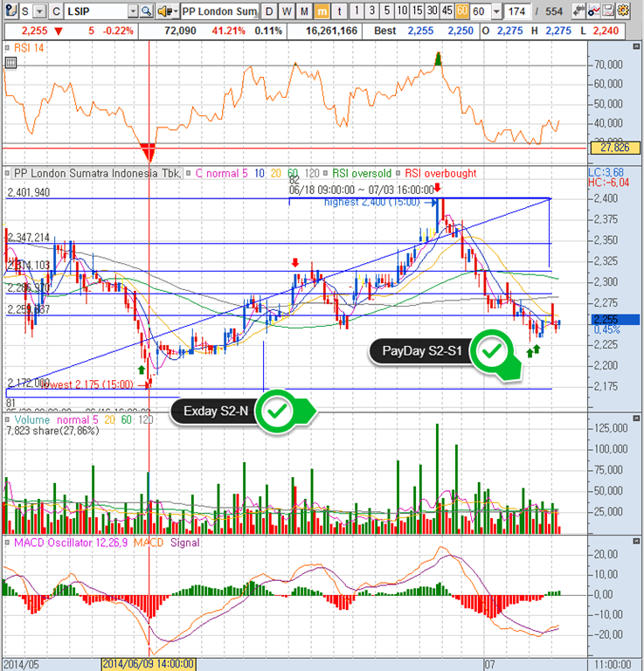Screen dimensions: 644x671
Task: Click the LSIP symbol input field
Action: [96, 11]
